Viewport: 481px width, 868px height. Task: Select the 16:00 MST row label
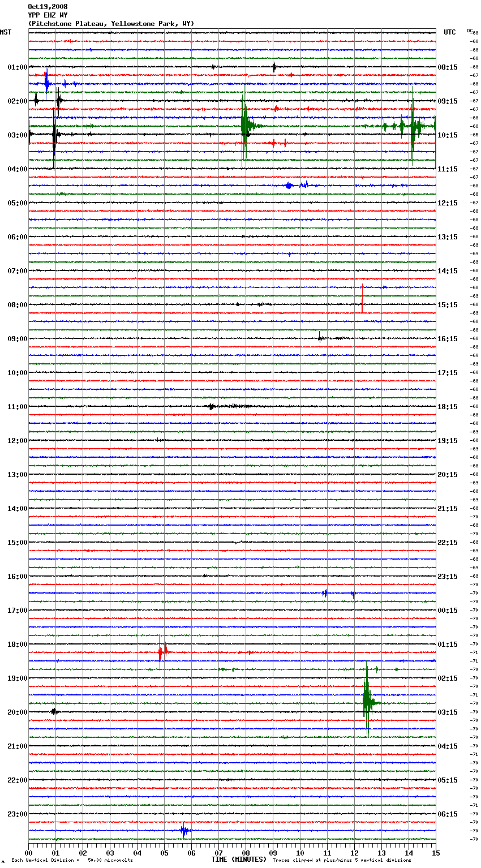pyautogui.click(x=18, y=577)
